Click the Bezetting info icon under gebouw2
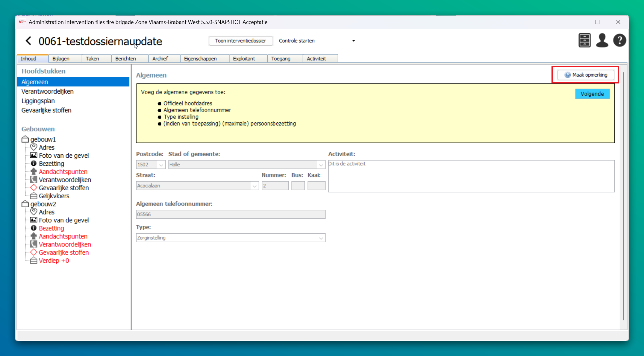 (x=34, y=228)
